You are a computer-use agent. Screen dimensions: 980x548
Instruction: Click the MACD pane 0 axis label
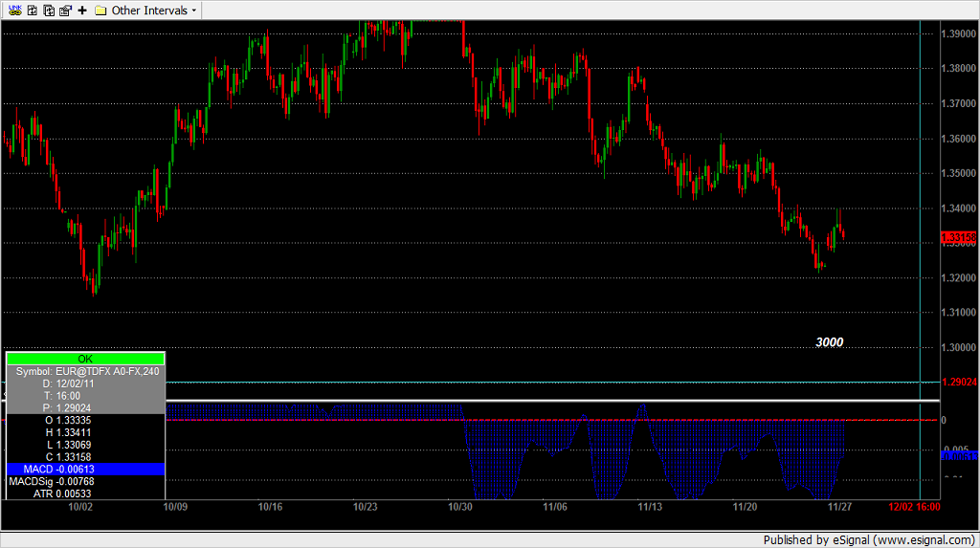click(944, 420)
